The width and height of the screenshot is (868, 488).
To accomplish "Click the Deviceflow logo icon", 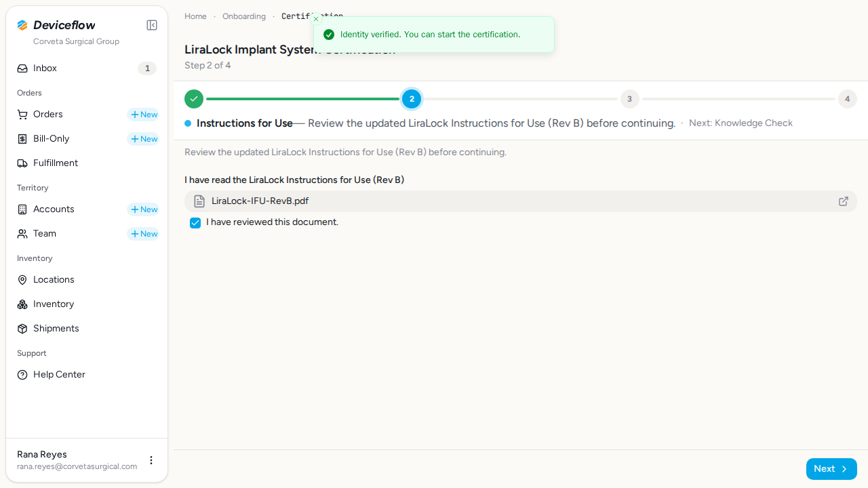I will tap(22, 25).
